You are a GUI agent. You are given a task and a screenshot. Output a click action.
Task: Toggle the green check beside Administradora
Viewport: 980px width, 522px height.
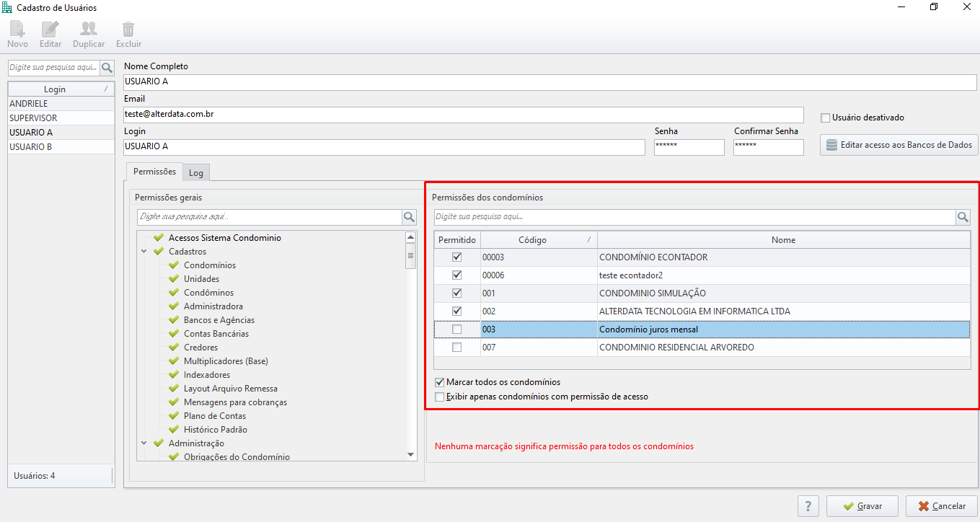coord(174,306)
